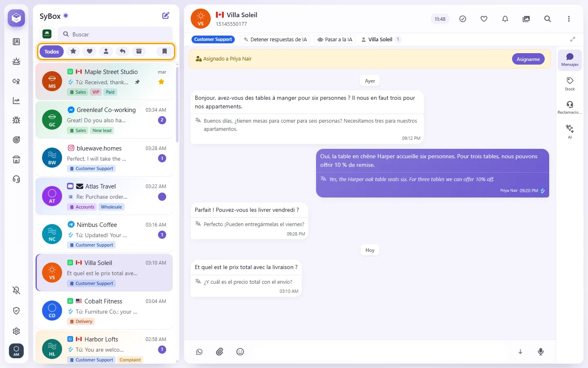Viewport: 588px width, 368px height.
Task: Click the notification bell in chat header
Action: (505, 19)
